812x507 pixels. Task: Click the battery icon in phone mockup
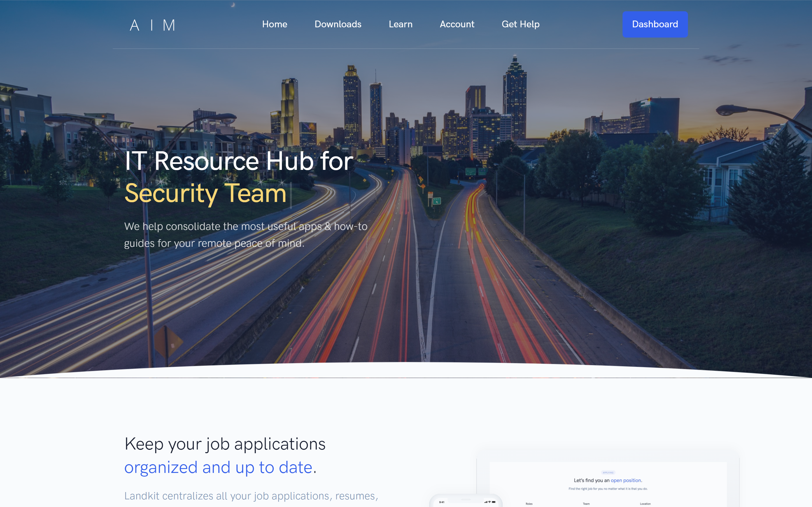click(x=494, y=502)
